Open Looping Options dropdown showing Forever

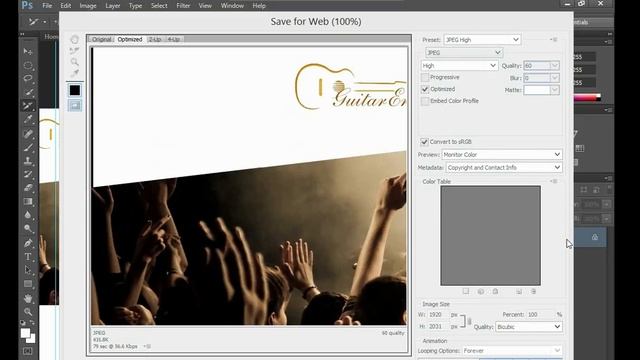[512, 351]
